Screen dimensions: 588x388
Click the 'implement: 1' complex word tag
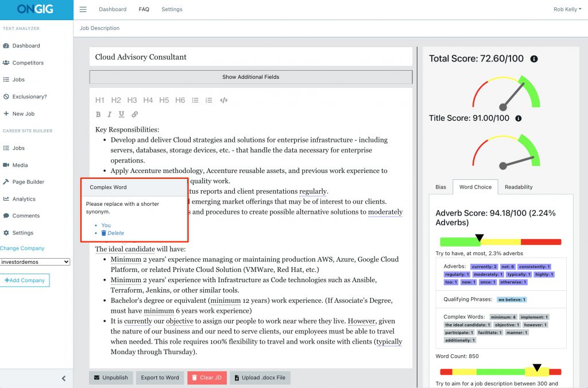535,317
